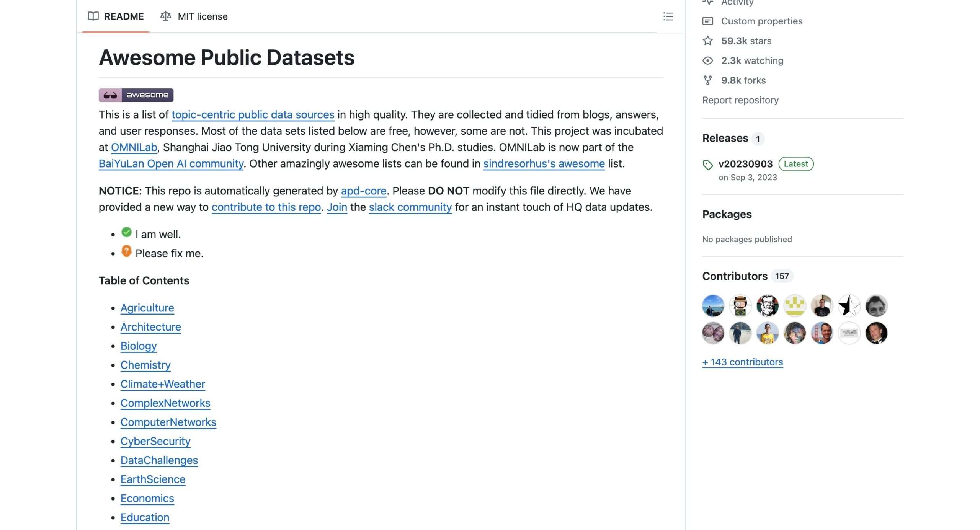The height and width of the screenshot is (530, 980).
Task: Click Report repository
Action: (x=740, y=100)
